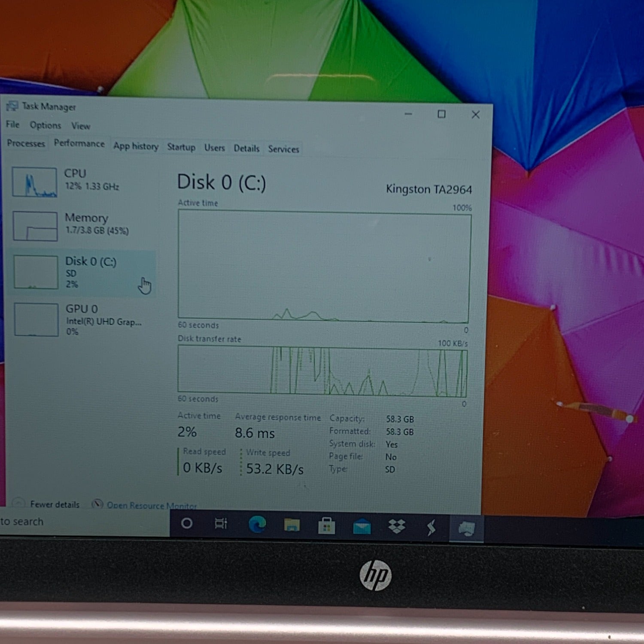Open Dropbox from the taskbar
This screenshot has width=644, height=644.
[397, 527]
